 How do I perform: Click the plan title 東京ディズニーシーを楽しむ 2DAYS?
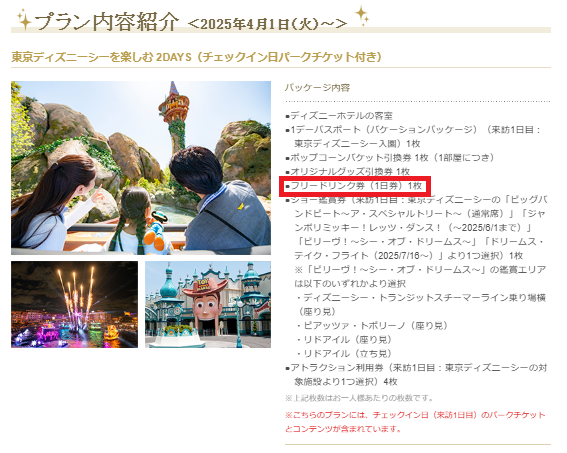click(x=102, y=57)
